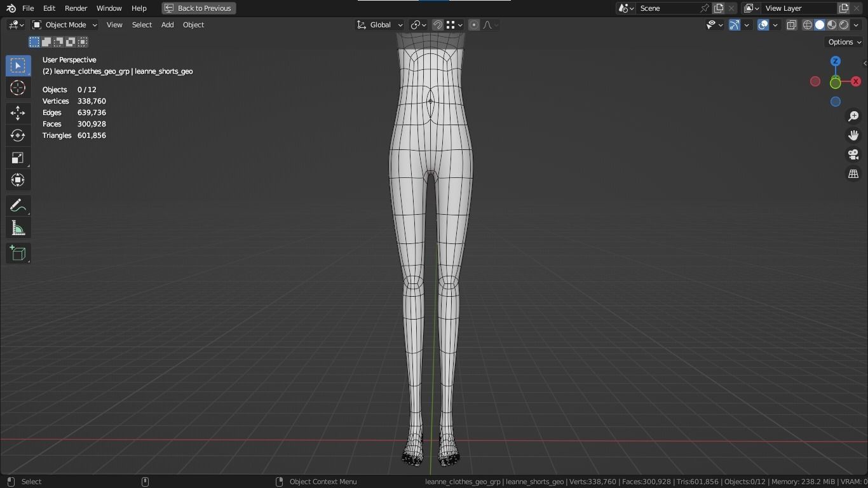
Task: Open the Object menu
Action: point(193,25)
